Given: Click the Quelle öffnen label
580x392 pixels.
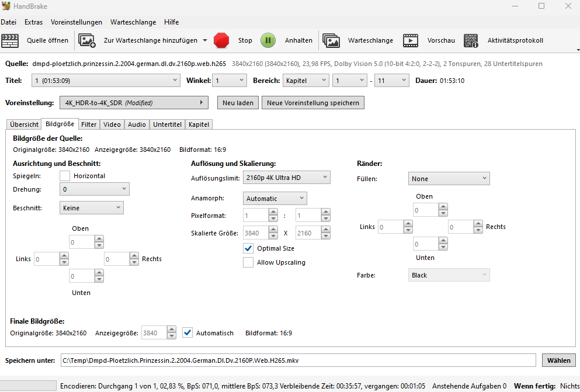Looking at the screenshot, I should click(x=47, y=41).
